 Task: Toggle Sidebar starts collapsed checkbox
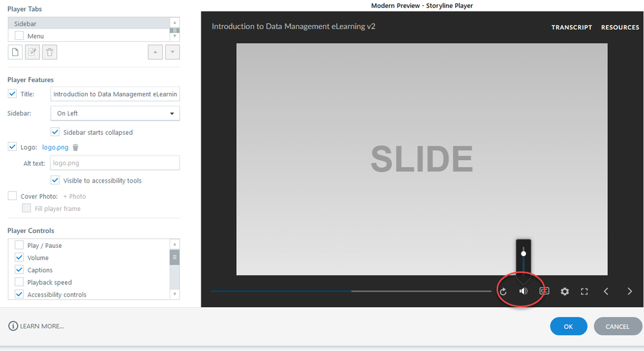[x=55, y=132]
